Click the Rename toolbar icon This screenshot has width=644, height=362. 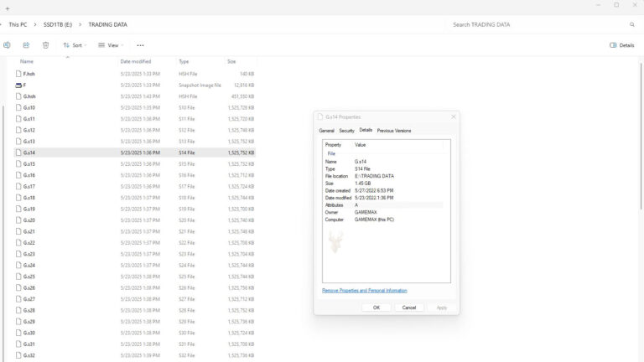tap(7, 45)
